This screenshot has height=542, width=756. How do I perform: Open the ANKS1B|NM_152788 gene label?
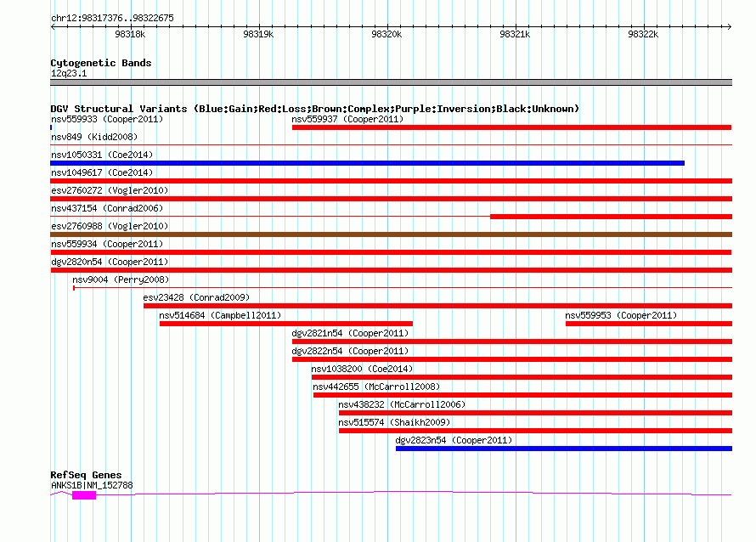pos(92,485)
